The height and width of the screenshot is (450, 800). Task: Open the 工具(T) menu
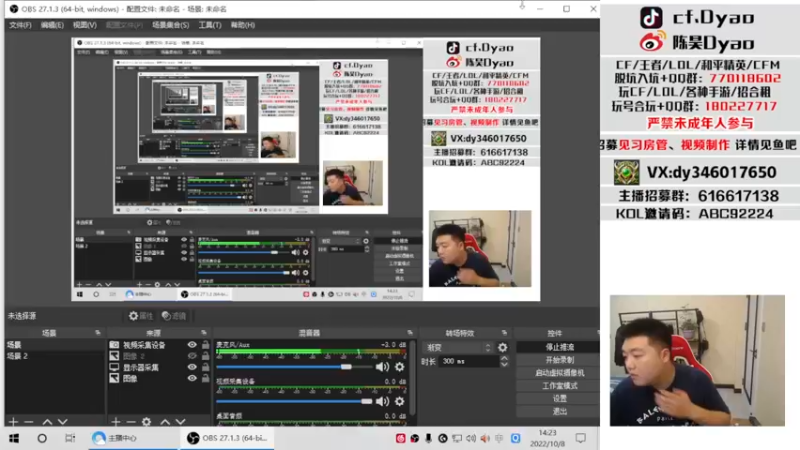click(x=210, y=25)
